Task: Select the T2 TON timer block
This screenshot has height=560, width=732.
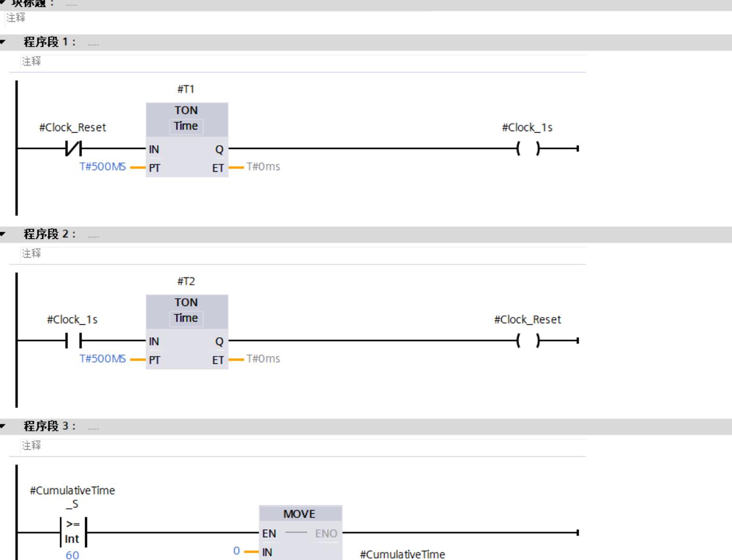Action: coord(186,331)
